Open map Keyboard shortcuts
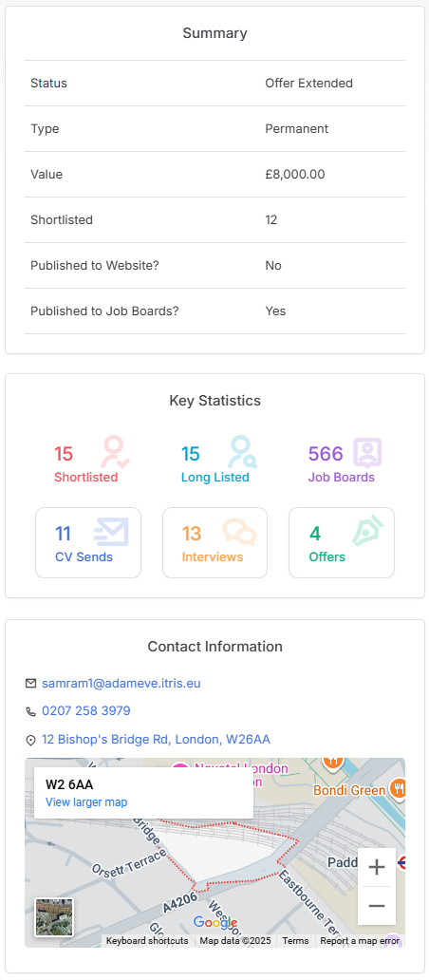The width and height of the screenshot is (429, 980). click(x=147, y=941)
